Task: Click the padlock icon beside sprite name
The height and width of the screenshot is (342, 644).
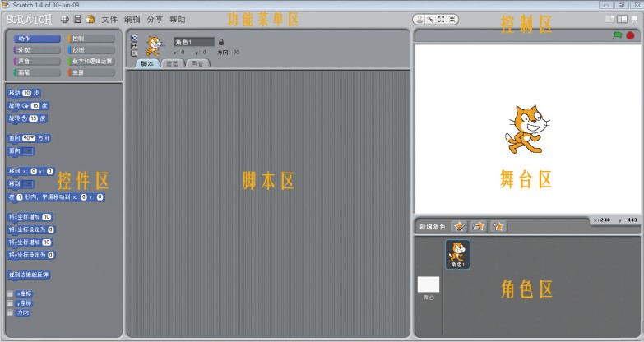Action: (221, 42)
